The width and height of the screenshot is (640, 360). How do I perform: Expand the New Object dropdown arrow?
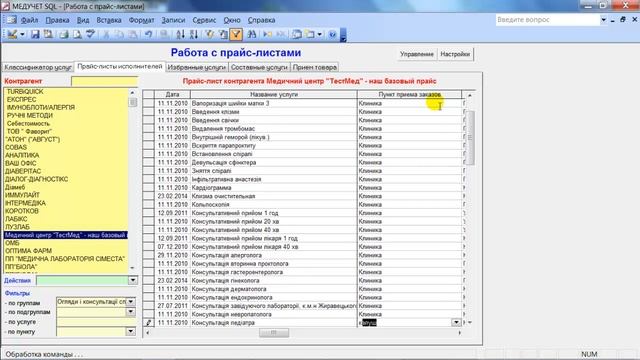click(x=320, y=35)
